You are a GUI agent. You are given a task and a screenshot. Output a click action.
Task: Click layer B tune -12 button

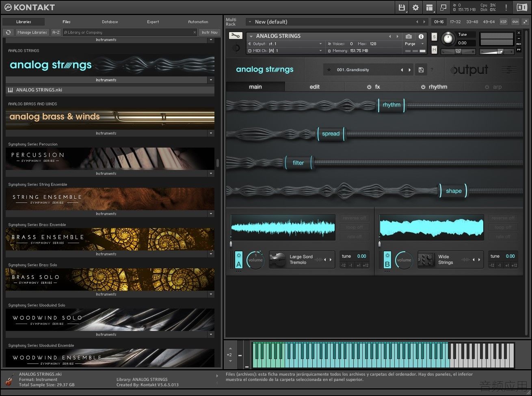(x=492, y=265)
